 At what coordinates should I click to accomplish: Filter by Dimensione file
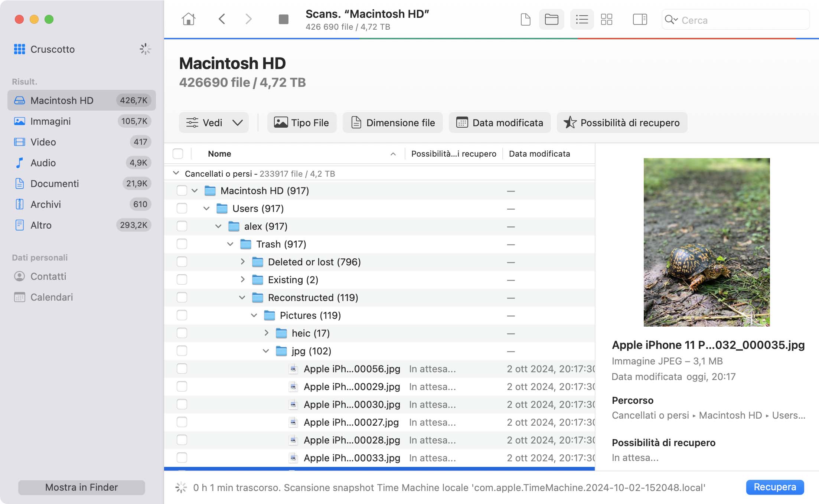pos(393,122)
